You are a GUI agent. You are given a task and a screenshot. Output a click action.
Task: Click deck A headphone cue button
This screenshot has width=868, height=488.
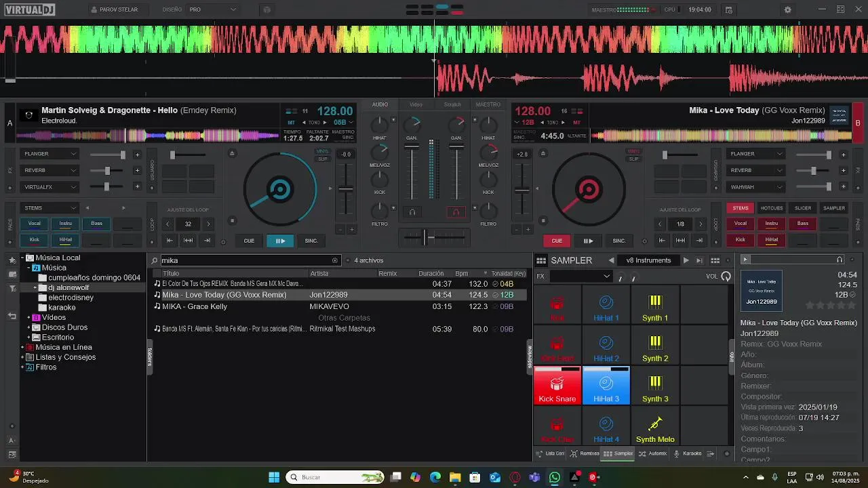click(x=412, y=212)
